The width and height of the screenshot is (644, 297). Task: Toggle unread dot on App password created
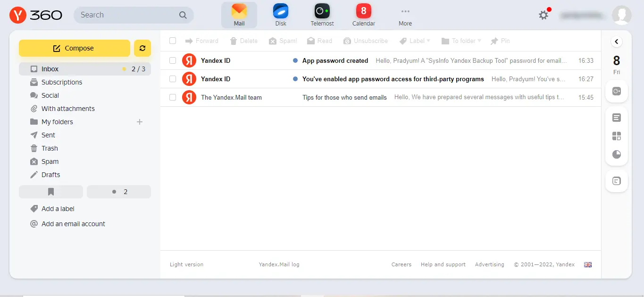[295, 60]
